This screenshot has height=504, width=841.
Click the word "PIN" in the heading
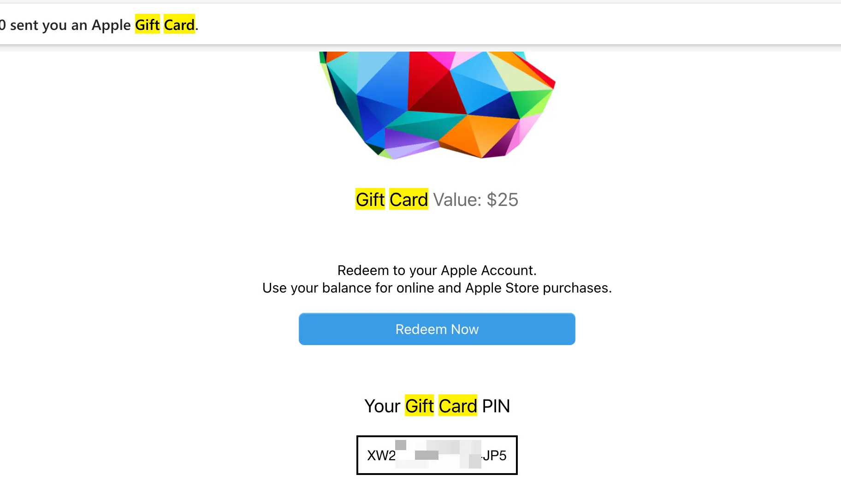[496, 406]
